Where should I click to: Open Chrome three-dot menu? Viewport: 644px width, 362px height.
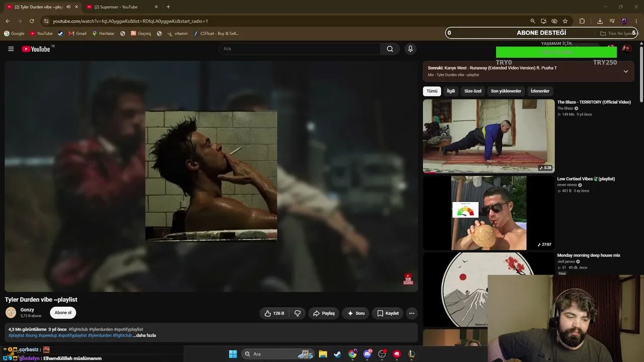[x=636, y=21]
